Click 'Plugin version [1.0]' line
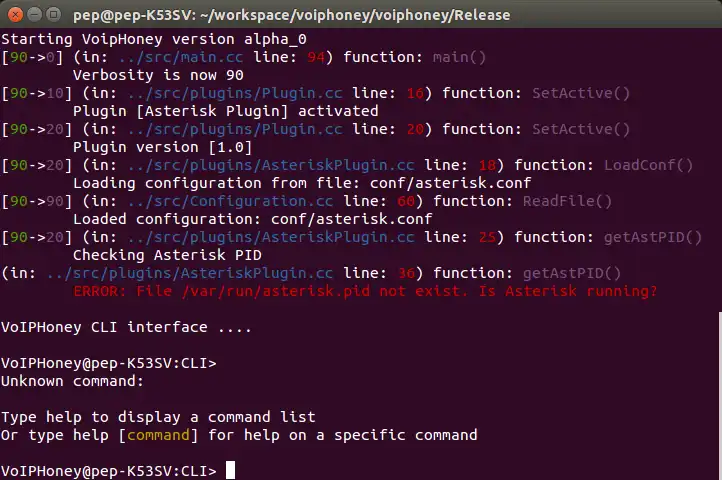The image size is (722, 480). pyautogui.click(x=155, y=147)
